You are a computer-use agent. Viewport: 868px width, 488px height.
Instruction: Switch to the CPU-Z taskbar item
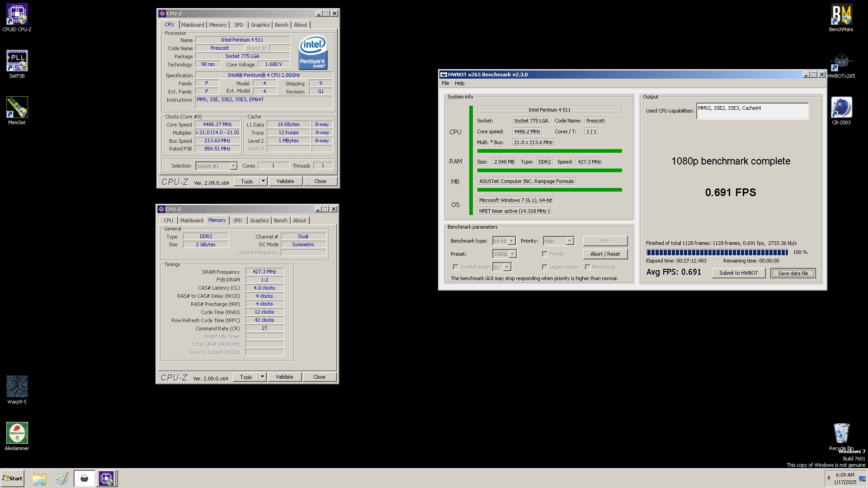click(x=106, y=479)
